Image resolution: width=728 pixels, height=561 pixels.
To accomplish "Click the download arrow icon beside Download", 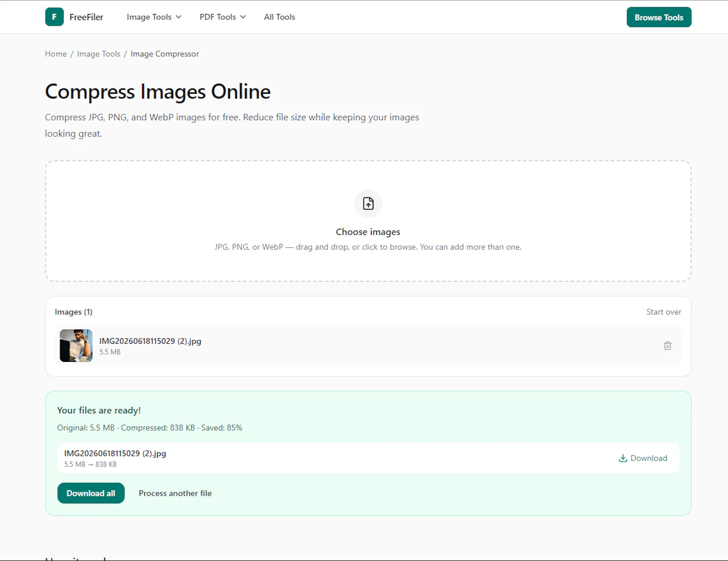I will pos(623,458).
